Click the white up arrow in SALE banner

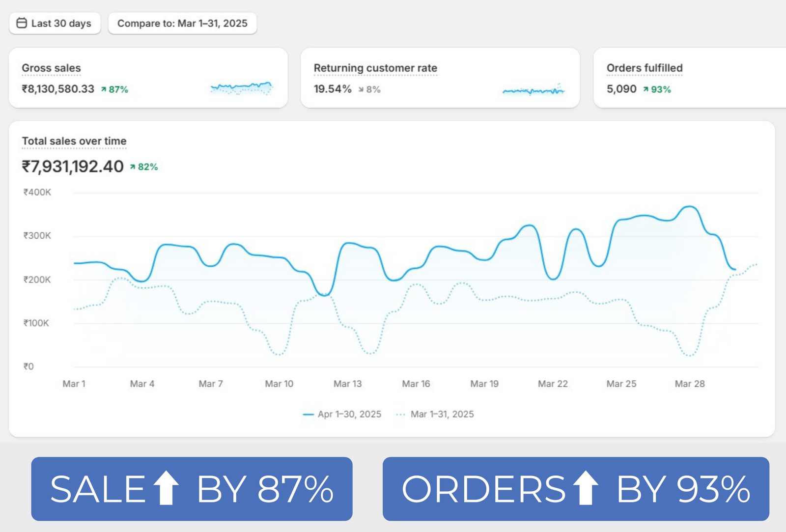[166, 488]
